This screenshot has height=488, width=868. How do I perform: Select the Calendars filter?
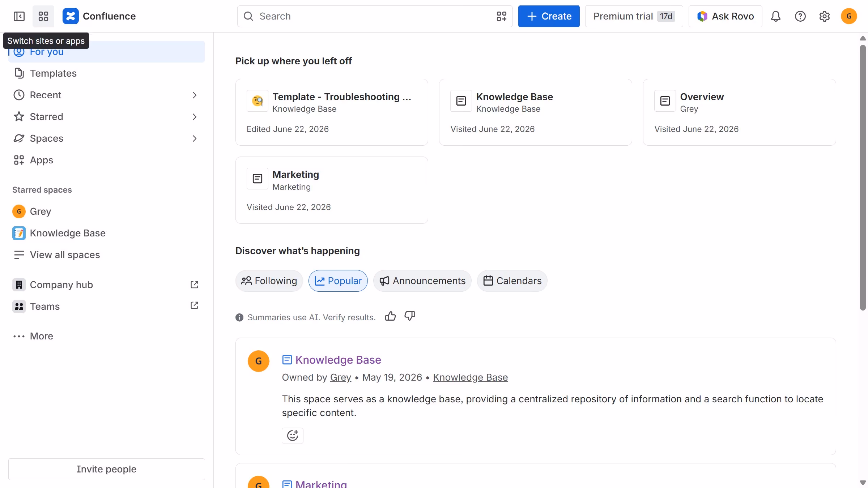click(x=512, y=281)
